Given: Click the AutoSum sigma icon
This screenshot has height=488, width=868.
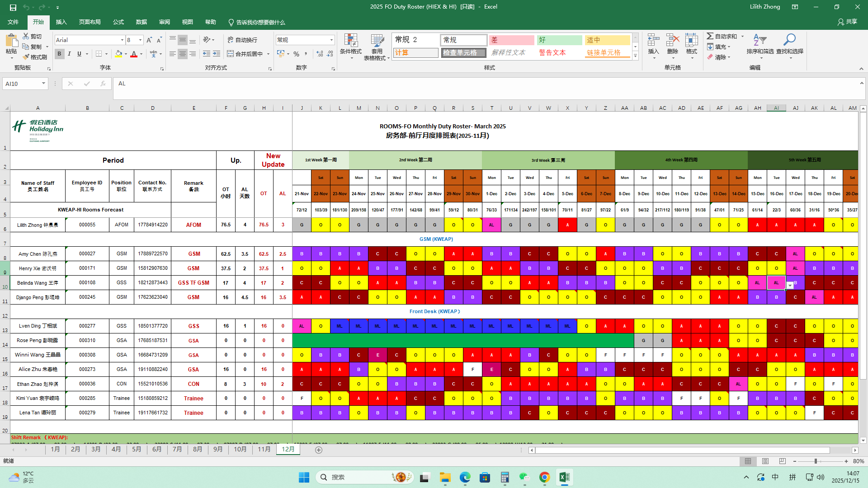Looking at the screenshot, I should [710, 36].
